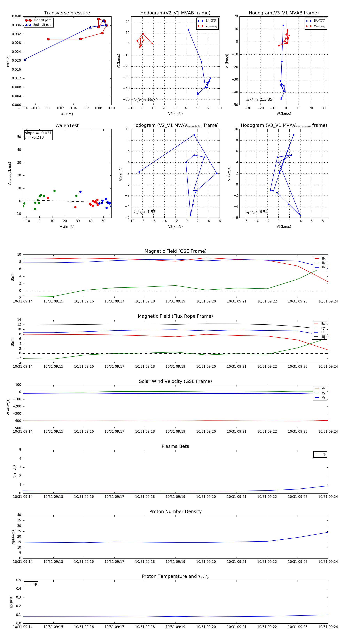Select '1st half path' legend entry

[x=38, y=20]
